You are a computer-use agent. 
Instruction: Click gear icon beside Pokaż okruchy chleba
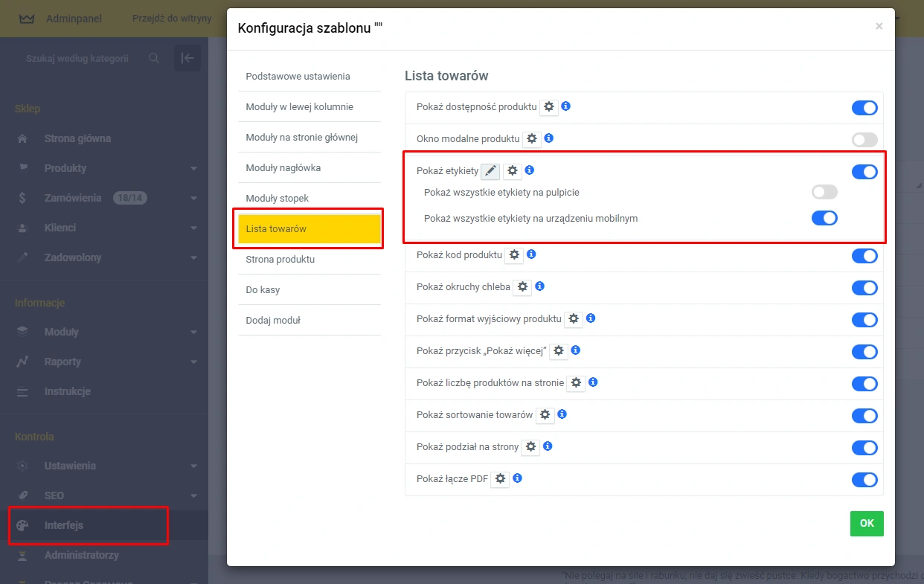pos(522,286)
